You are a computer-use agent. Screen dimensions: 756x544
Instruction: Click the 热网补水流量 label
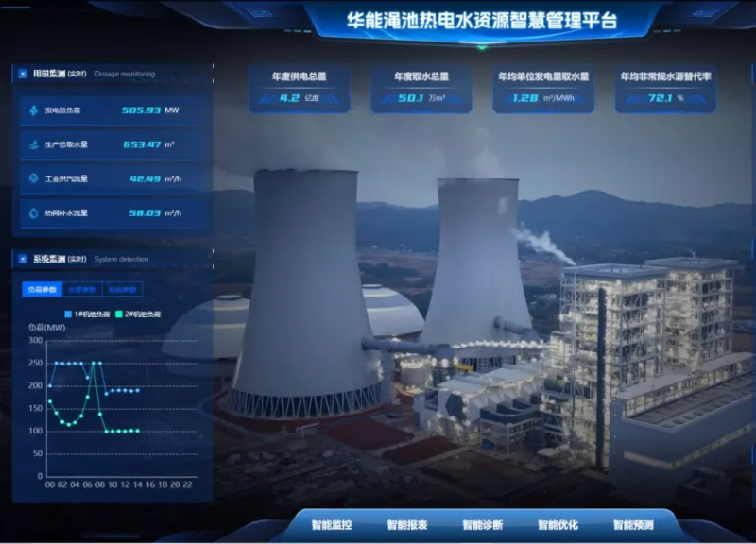(66, 213)
